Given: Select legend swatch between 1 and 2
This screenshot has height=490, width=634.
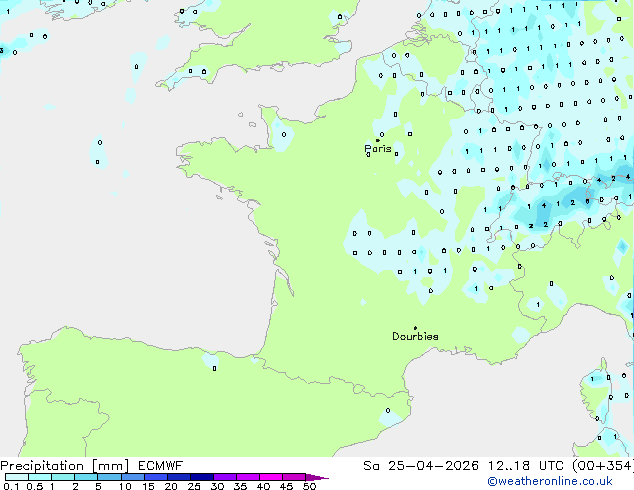Looking at the screenshot, I should click(63, 477).
